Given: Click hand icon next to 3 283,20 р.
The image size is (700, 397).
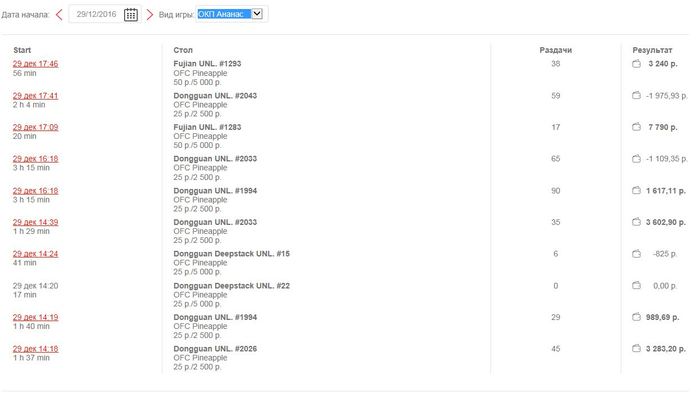Looking at the screenshot, I should click(637, 348).
